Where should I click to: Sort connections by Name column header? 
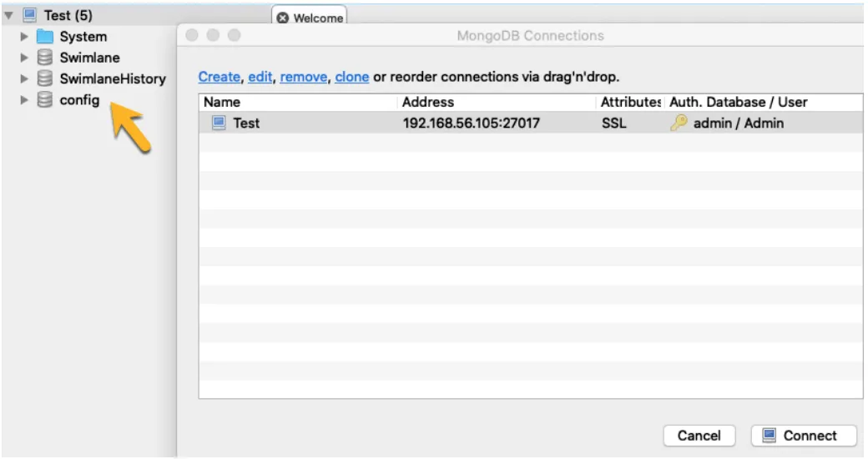298,102
